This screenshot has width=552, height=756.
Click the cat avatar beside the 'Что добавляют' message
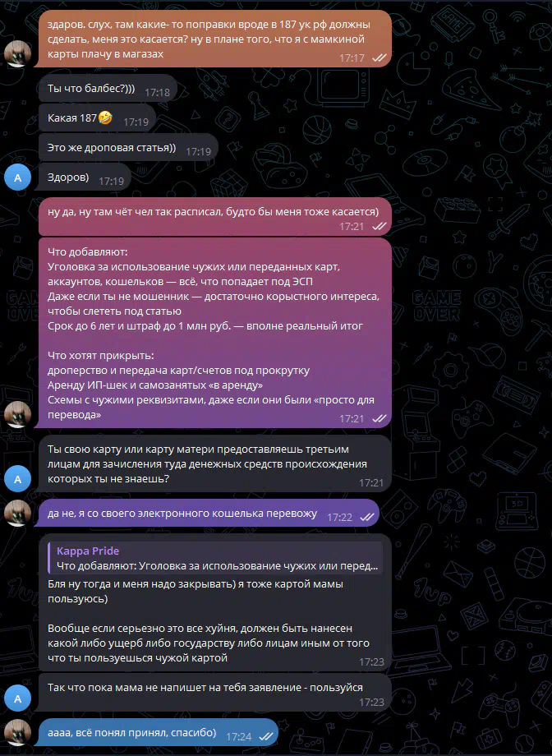pyautogui.click(x=18, y=414)
